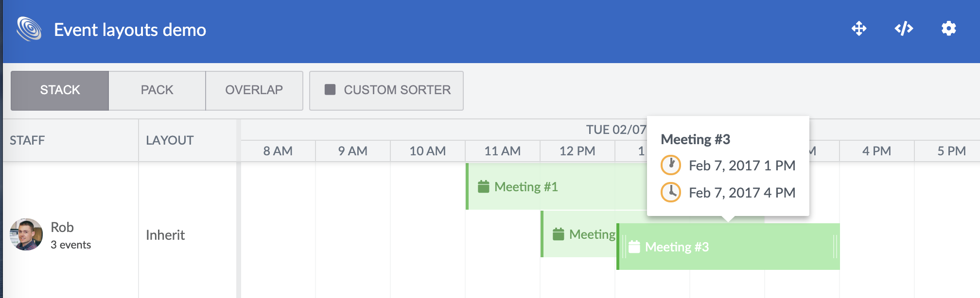Open the settings gear icon
Image resolution: width=980 pixels, height=298 pixels.
(948, 29)
